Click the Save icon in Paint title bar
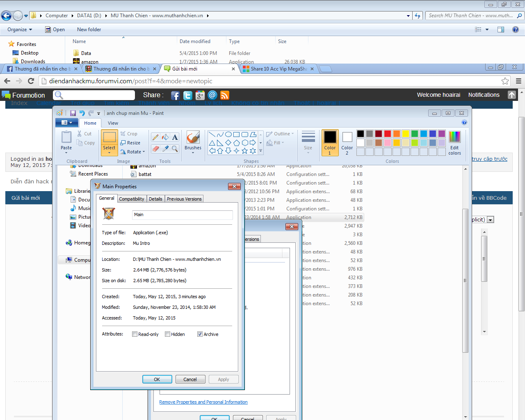This screenshot has width=525, height=420. point(73,113)
